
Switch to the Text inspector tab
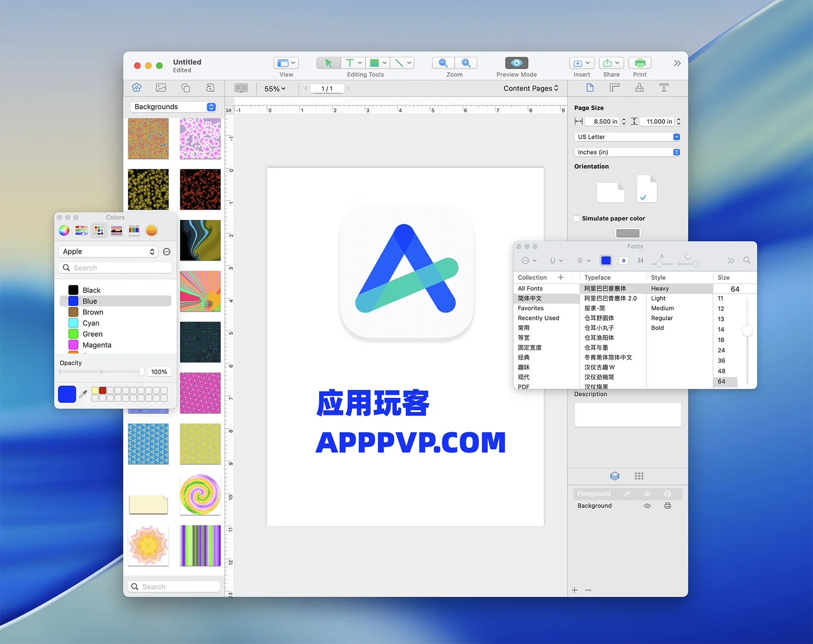coord(664,87)
